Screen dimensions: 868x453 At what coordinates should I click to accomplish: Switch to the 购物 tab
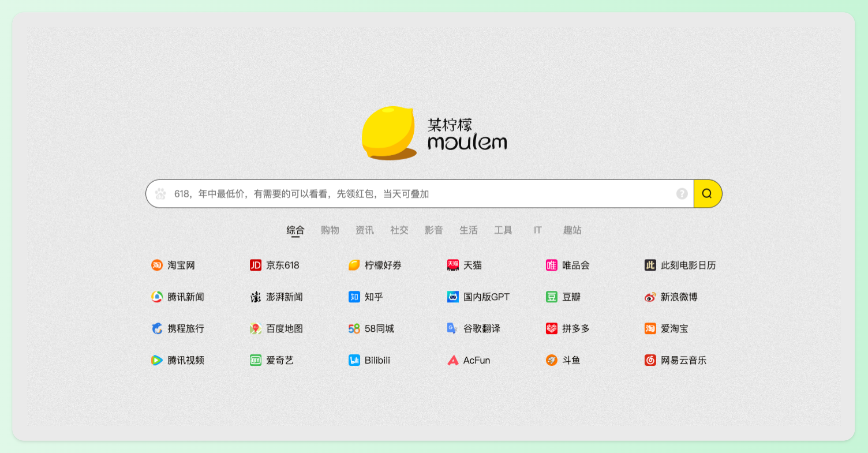(330, 230)
